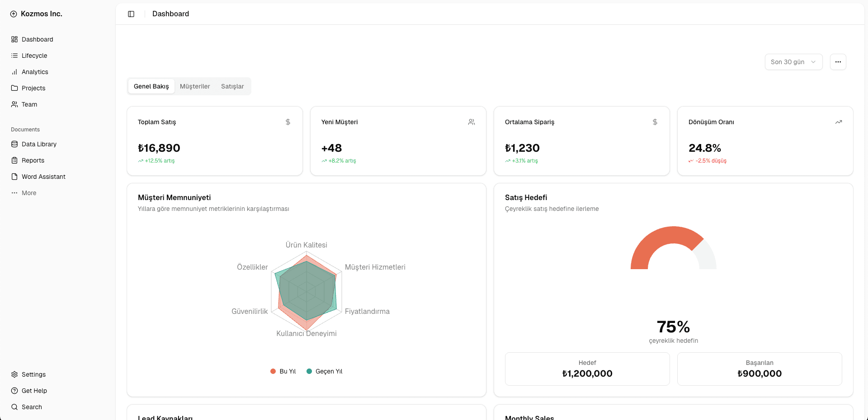The height and width of the screenshot is (420, 868).
Task: Select the Genel Bakış tab
Action: click(x=151, y=86)
